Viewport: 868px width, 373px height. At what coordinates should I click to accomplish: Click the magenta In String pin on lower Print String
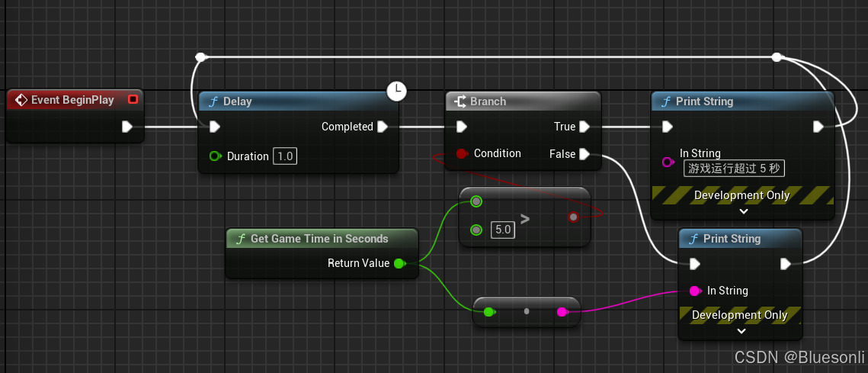[694, 291]
